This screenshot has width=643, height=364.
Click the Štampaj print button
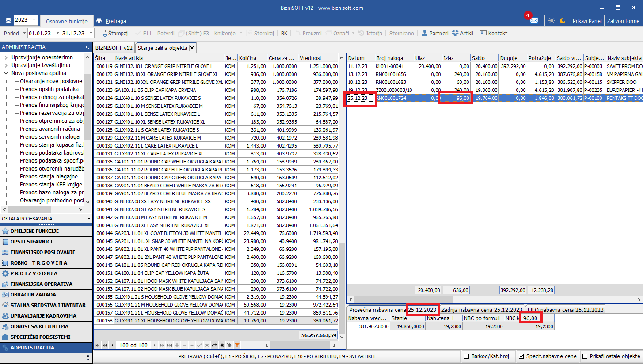[x=114, y=33]
